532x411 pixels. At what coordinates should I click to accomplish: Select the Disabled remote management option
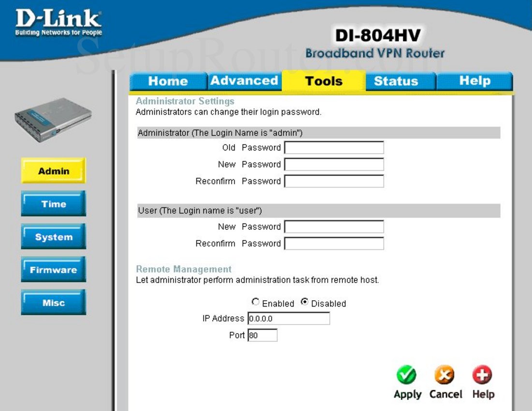[x=304, y=301]
